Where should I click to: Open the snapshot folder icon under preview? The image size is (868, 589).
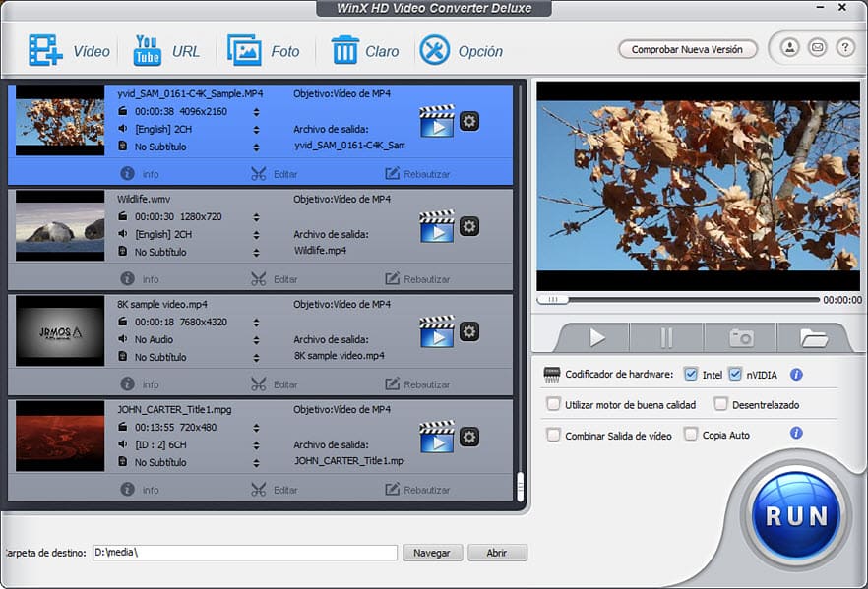coord(814,337)
